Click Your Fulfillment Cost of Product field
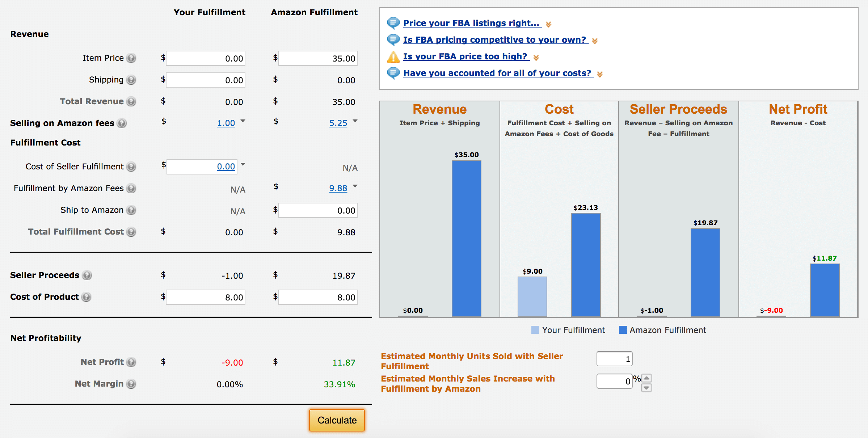The width and height of the screenshot is (868, 438). (x=206, y=297)
